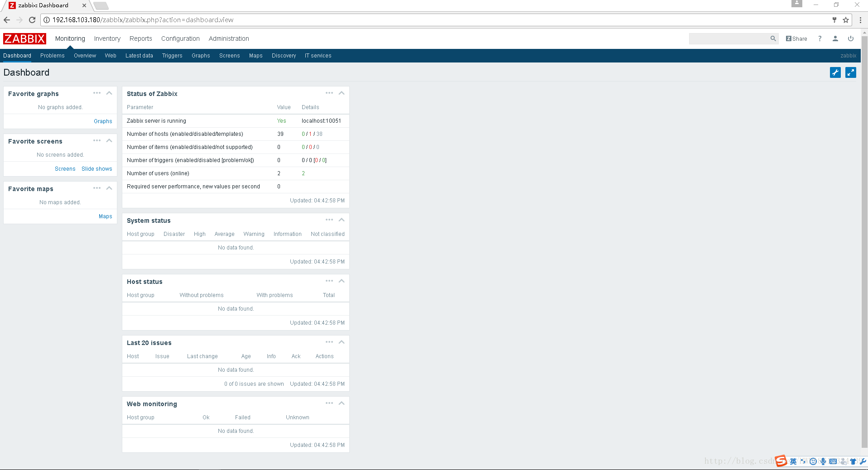Open the Triggers submenu item

[172, 56]
